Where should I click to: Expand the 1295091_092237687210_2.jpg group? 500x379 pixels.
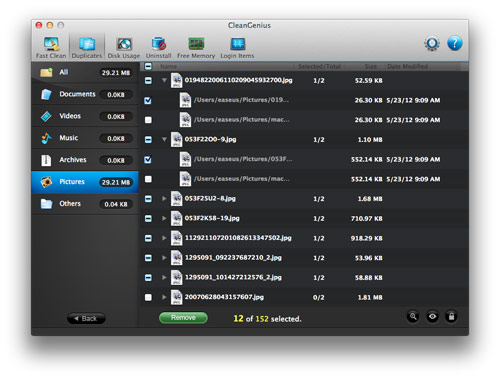164,258
